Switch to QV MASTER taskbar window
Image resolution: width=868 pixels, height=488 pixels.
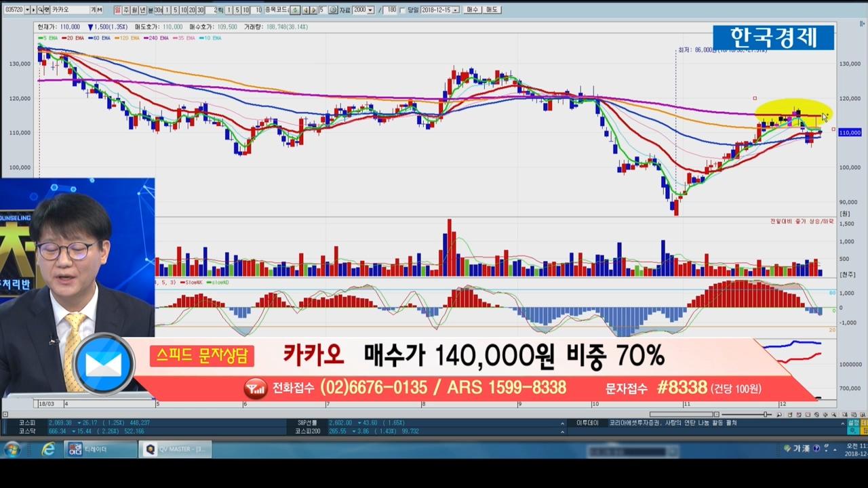pyautogui.click(x=176, y=449)
